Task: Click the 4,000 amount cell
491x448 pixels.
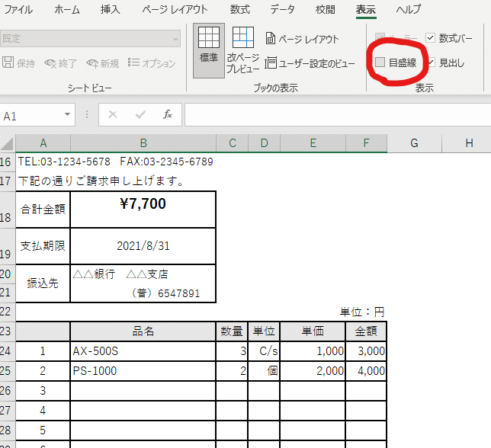Action: (366, 371)
